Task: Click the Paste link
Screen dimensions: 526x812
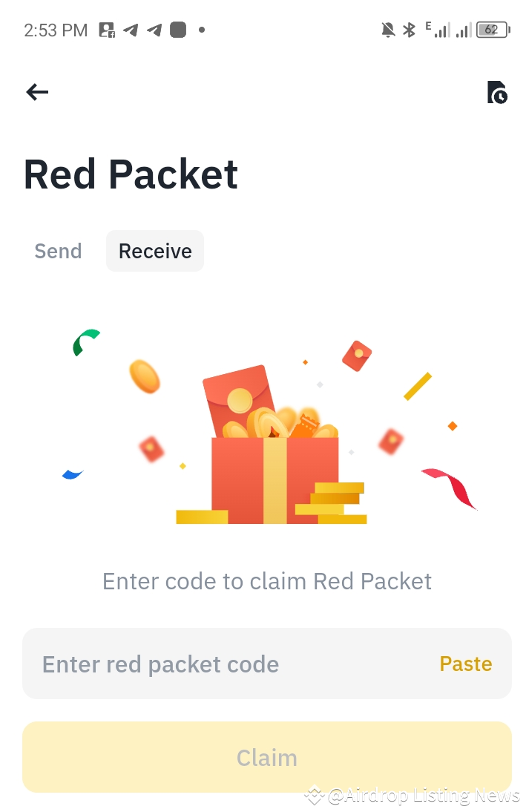Action: click(466, 664)
